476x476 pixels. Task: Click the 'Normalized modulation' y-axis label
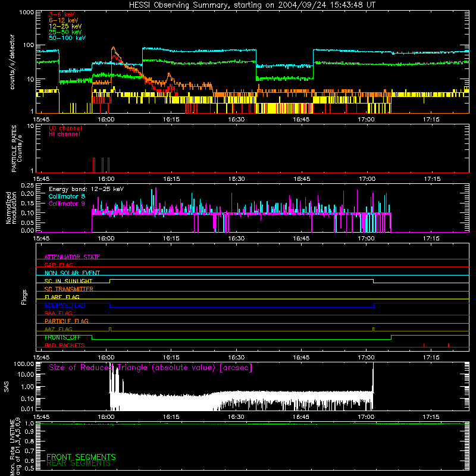pyautogui.click(x=11, y=208)
